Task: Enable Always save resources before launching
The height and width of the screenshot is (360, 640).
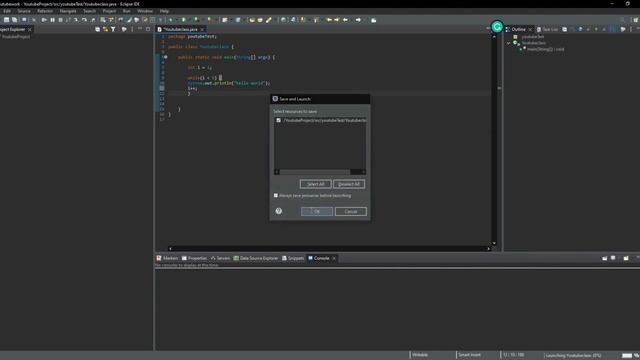Action: pyautogui.click(x=276, y=196)
